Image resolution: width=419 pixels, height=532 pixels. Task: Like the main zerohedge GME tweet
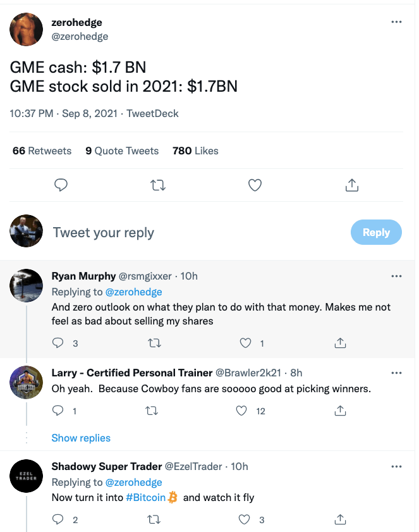(255, 185)
